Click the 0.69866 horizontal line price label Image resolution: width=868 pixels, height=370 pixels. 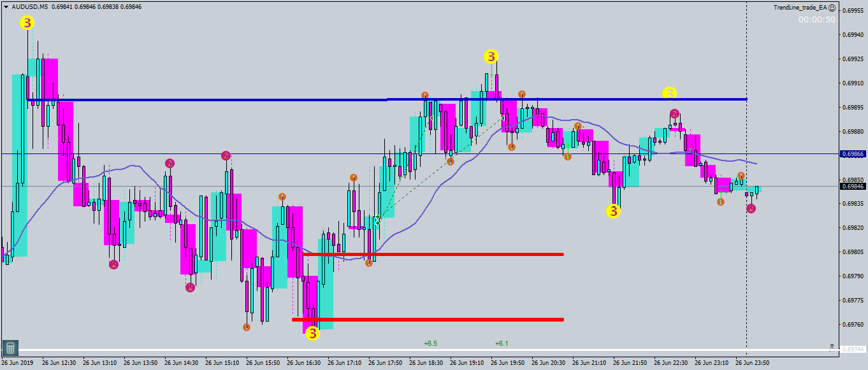coord(853,153)
